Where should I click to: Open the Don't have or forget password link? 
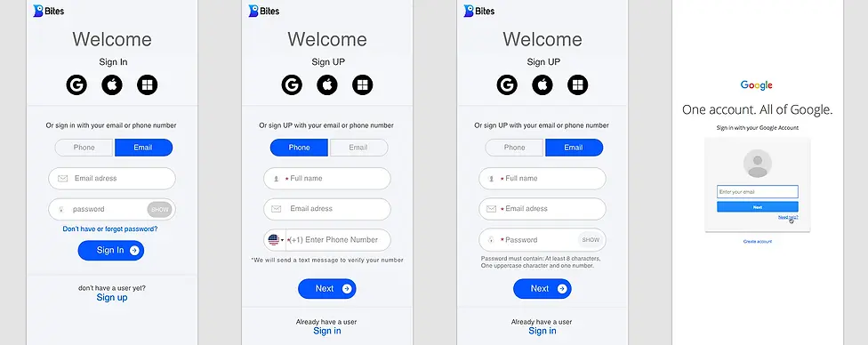tap(110, 229)
